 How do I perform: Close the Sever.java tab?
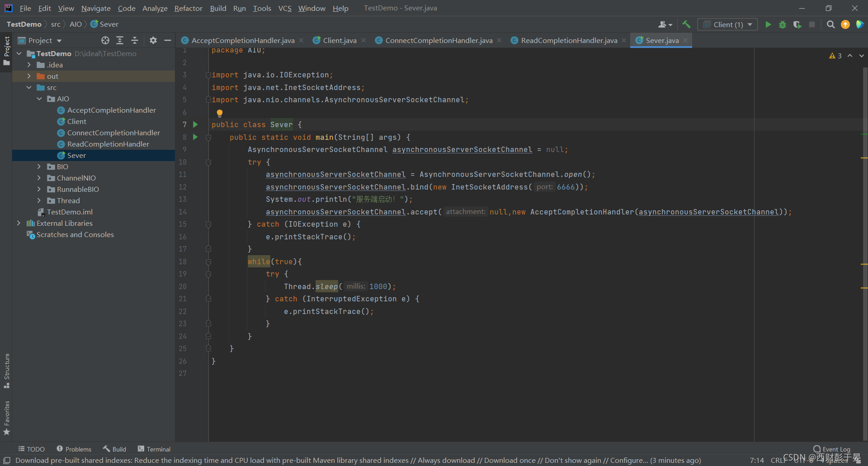pos(685,40)
